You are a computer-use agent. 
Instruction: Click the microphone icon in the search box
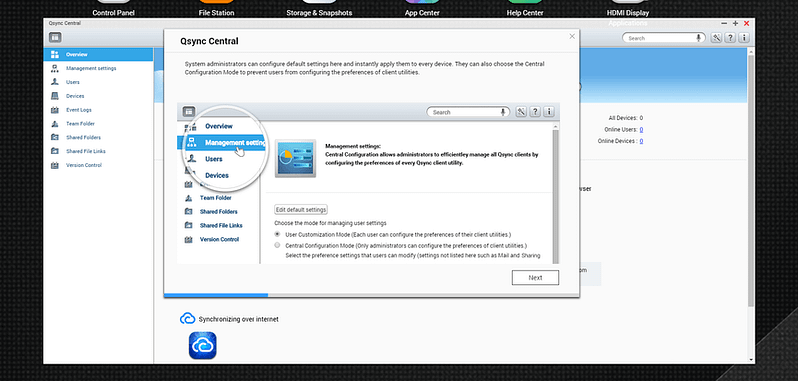tap(698, 38)
